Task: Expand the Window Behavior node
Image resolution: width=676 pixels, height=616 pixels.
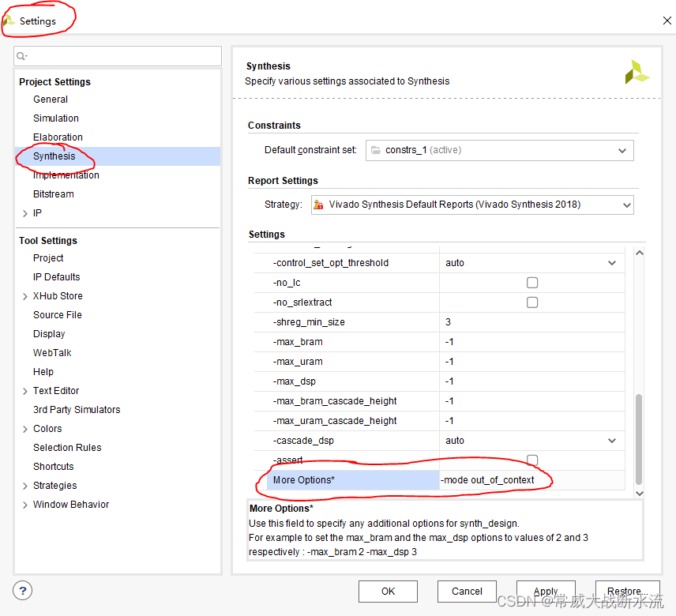Action: point(25,505)
